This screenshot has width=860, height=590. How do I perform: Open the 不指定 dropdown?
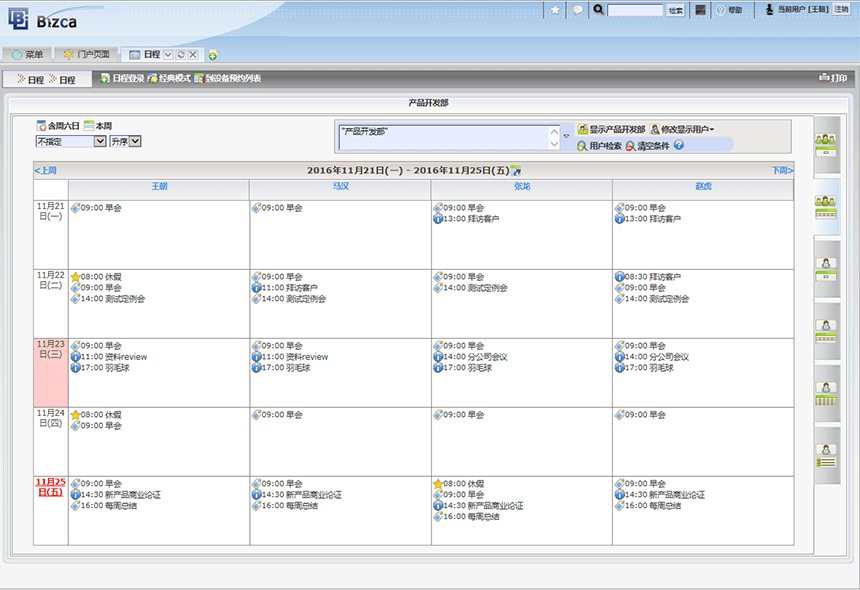pyautogui.click(x=70, y=141)
